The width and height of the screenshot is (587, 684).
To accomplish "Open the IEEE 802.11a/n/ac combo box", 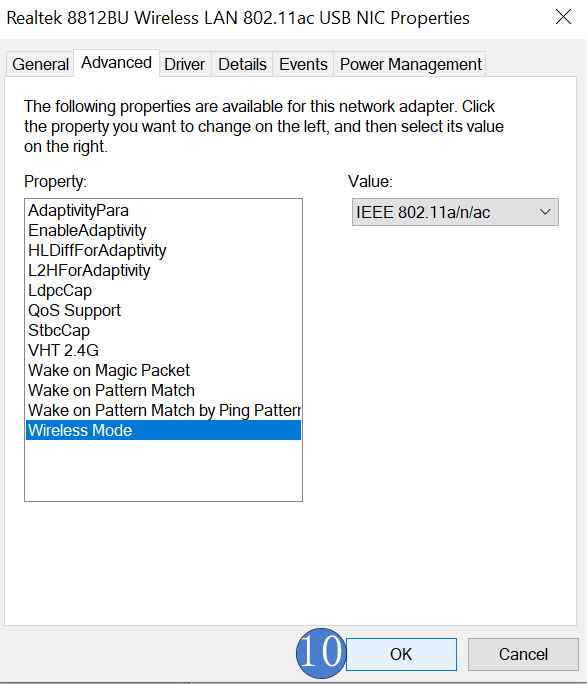I will tap(455, 212).
